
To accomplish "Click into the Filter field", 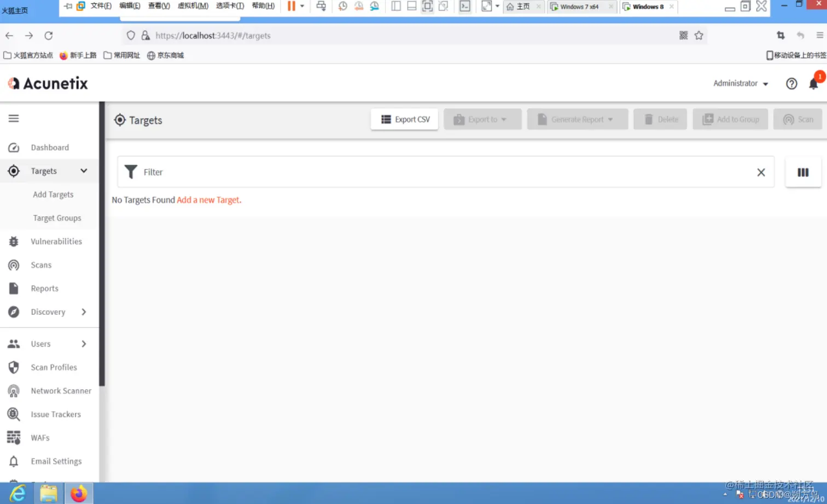I will [x=446, y=172].
